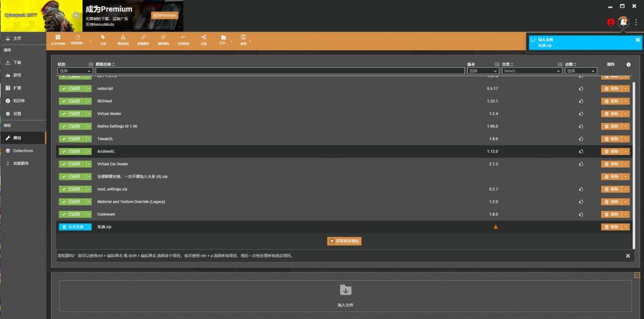Click the share-nodes icon in the toolbar
This screenshot has width=644, height=319.
[x=204, y=37]
